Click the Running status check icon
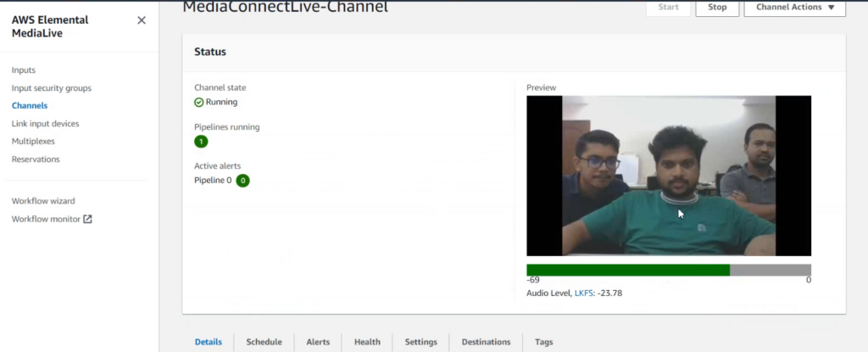The height and width of the screenshot is (352, 868). [198, 102]
